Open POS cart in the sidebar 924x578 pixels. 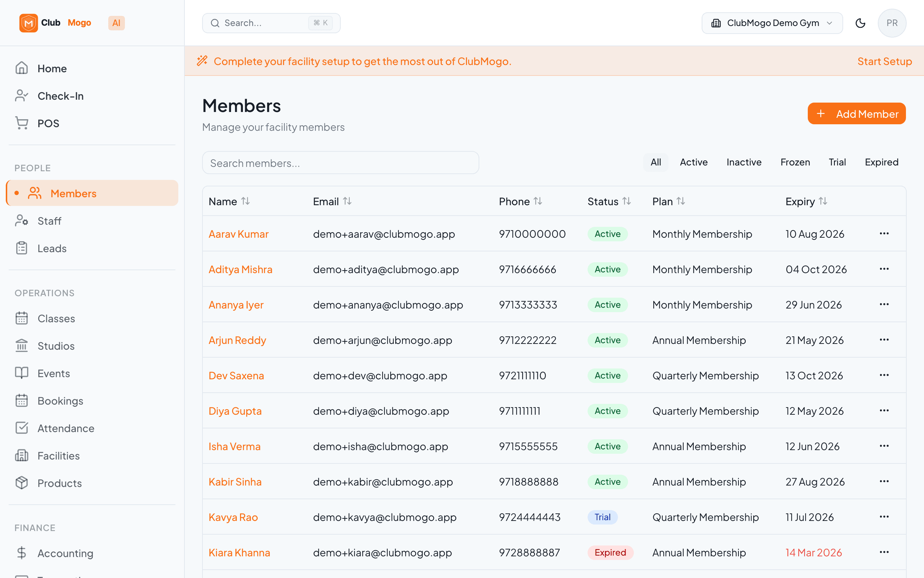point(92,124)
